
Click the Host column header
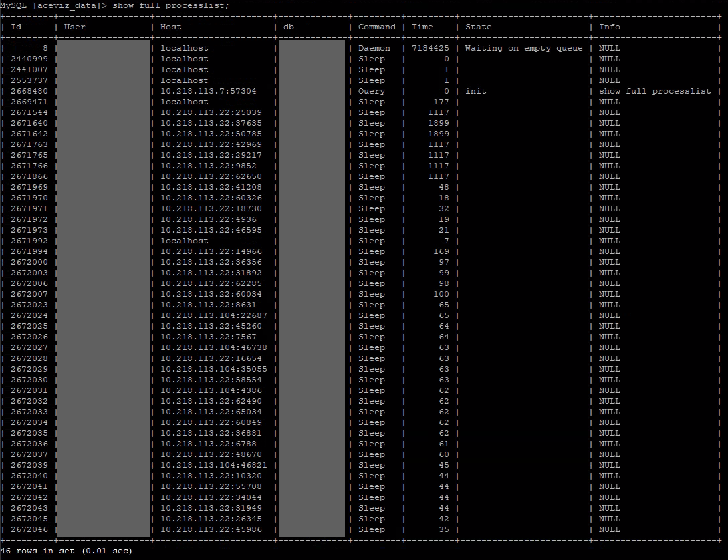pyautogui.click(x=170, y=27)
